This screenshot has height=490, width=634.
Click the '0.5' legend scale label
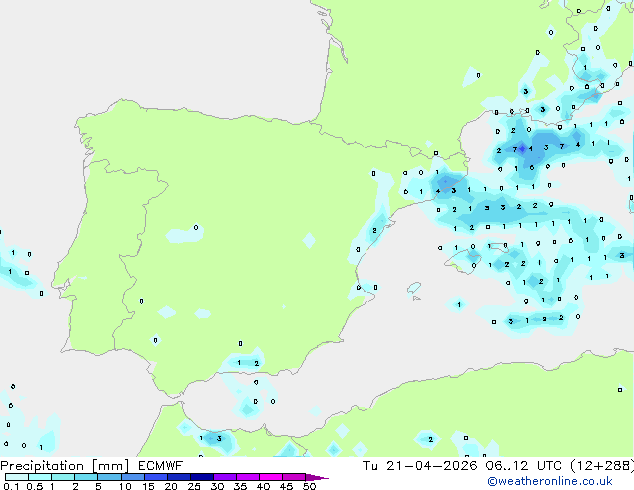tap(35, 486)
